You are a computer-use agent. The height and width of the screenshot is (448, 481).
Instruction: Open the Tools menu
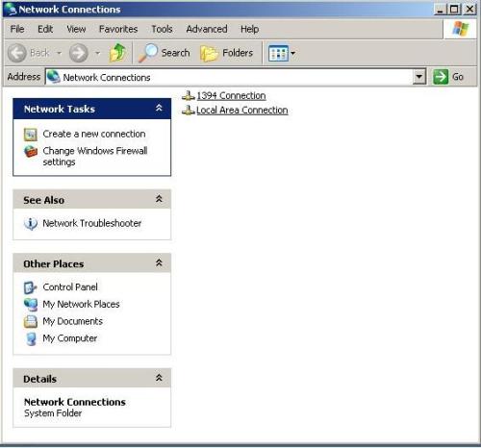(x=162, y=29)
